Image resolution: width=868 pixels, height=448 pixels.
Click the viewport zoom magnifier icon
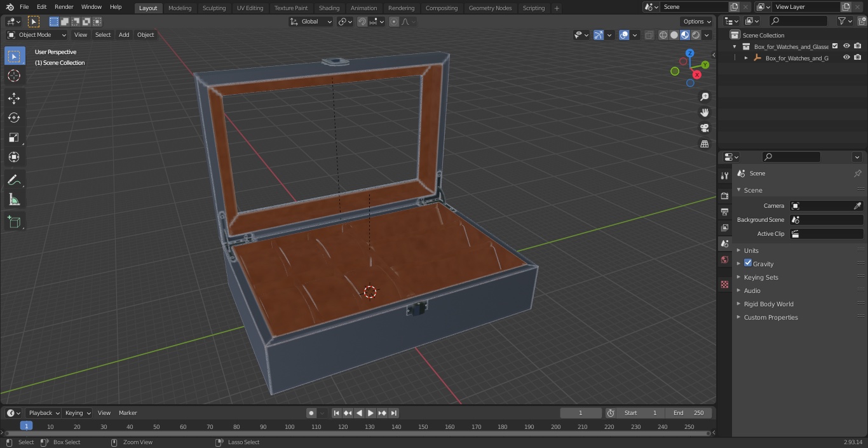704,97
